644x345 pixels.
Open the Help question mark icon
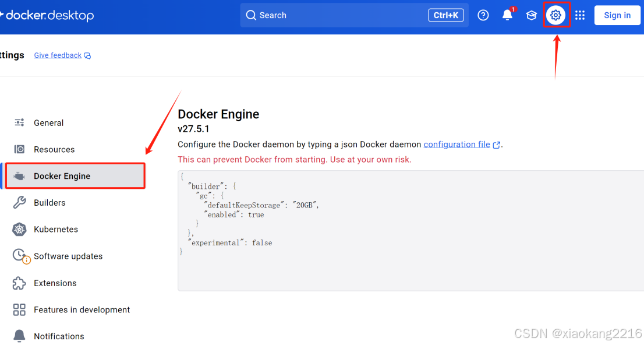click(x=483, y=15)
